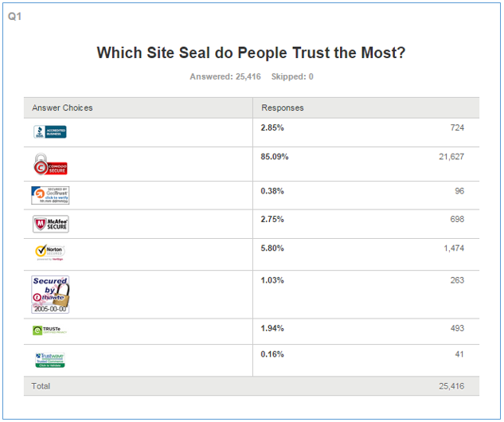The image size is (504, 422).
Task: Click the Total row label
Action: click(x=41, y=386)
